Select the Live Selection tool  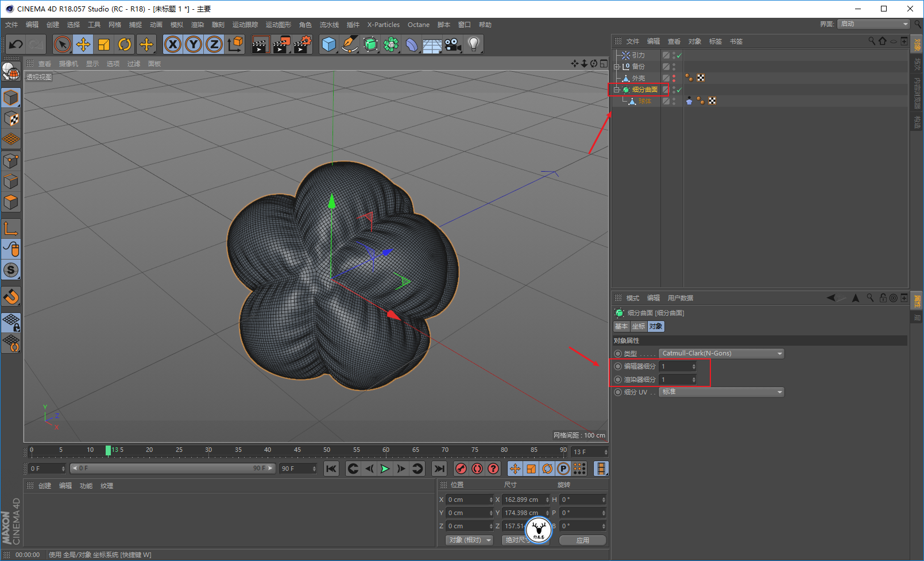click(62, 44)
